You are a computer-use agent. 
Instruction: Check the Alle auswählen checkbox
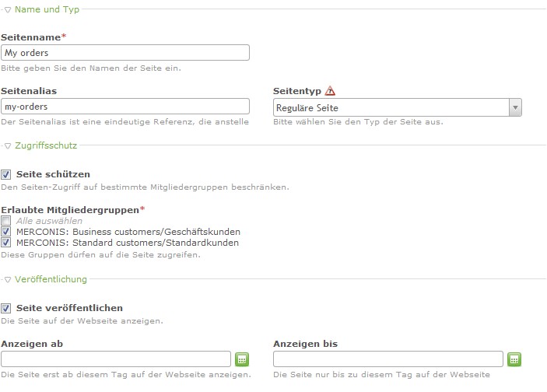[6, 221]
